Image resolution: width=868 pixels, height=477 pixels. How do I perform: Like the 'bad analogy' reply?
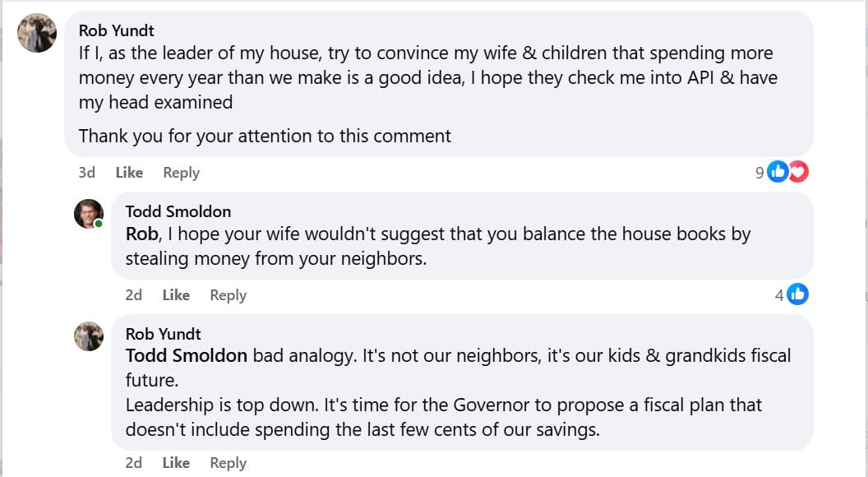[x=176, y=463]
